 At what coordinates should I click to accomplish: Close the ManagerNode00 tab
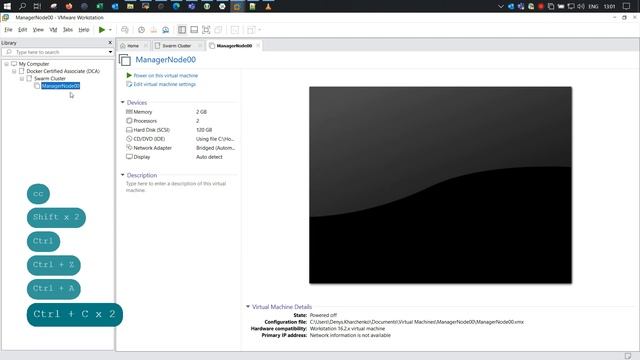[258, 46]
